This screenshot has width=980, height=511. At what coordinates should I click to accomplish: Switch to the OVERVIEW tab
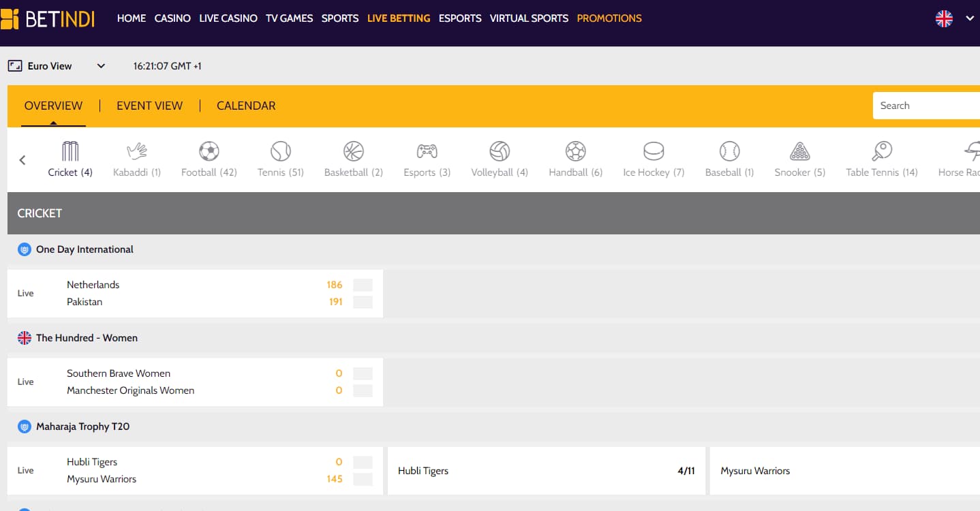(53, 106)
